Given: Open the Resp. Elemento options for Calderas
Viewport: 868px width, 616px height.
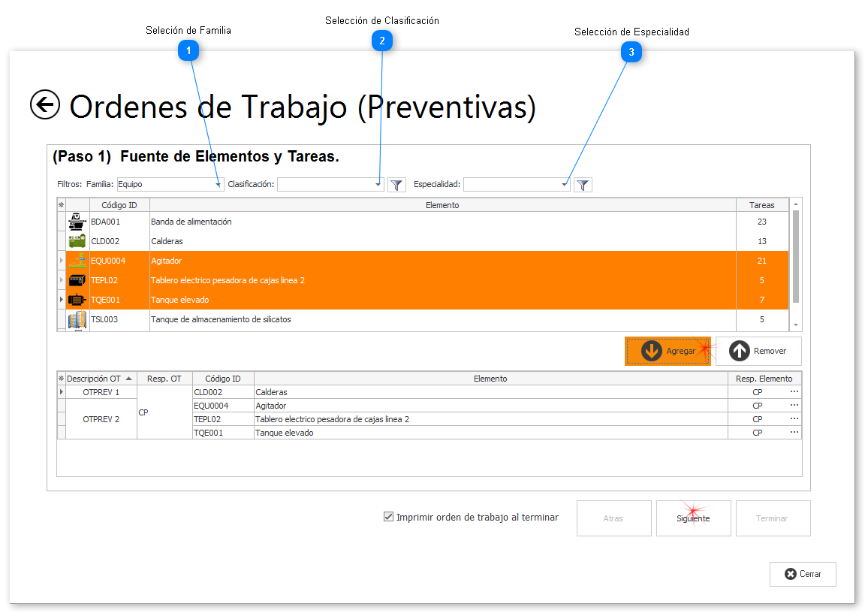Looking at the screenshot, I should (x=793, y=391).
